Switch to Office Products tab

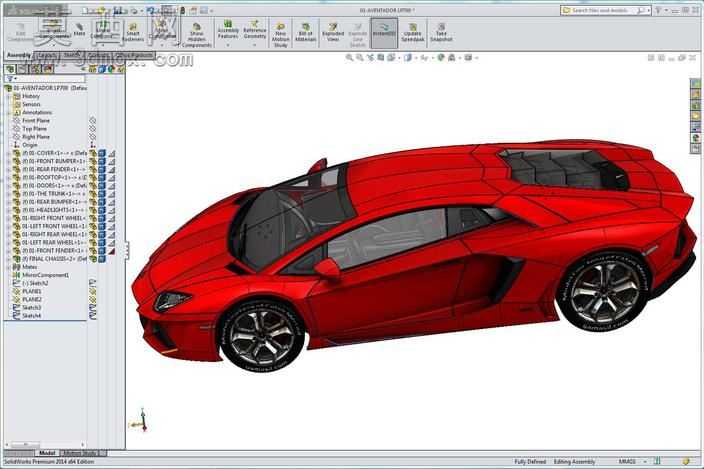(133, 55)
